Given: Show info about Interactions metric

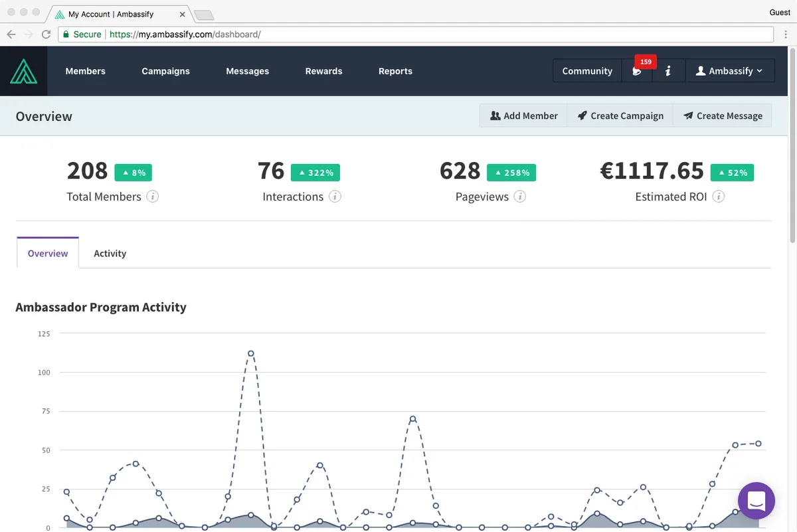Looking at the screenshot, I should coord(335,197).
